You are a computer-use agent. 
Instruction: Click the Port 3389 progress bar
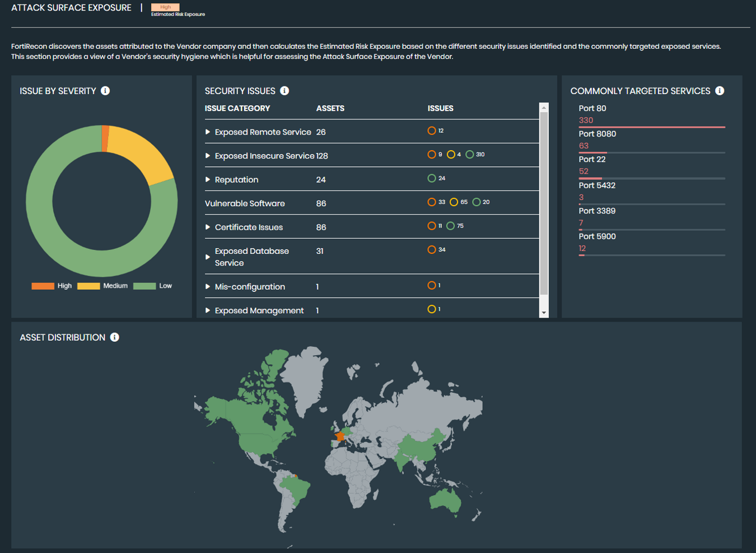click(x=652, y=229)
